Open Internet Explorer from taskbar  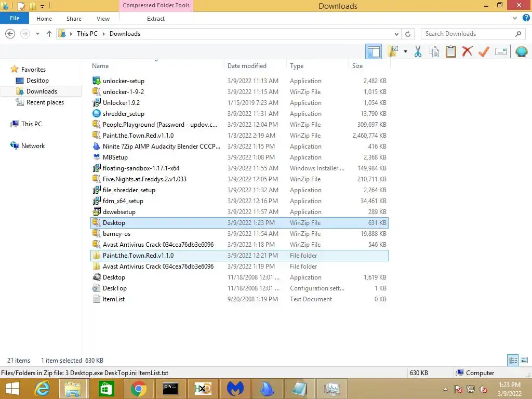pyautogui.click(x=43, y=389)
